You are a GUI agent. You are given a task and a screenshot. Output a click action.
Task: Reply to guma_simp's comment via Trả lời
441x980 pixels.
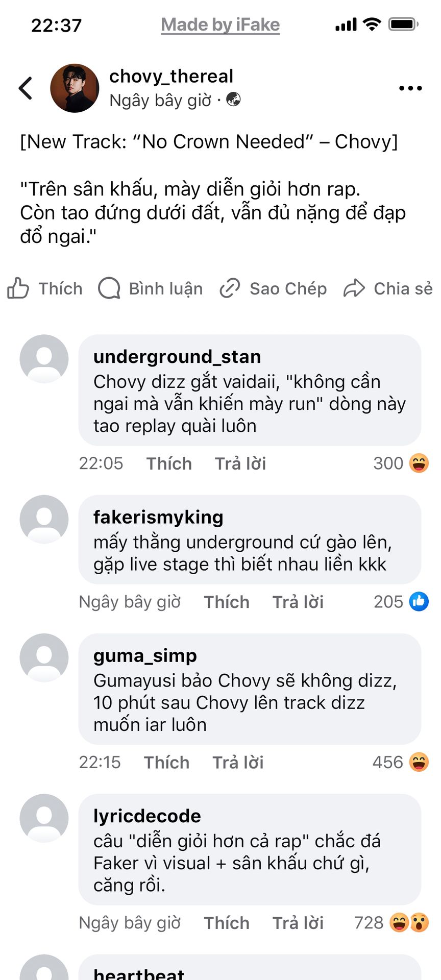click(x=238, y=763)
